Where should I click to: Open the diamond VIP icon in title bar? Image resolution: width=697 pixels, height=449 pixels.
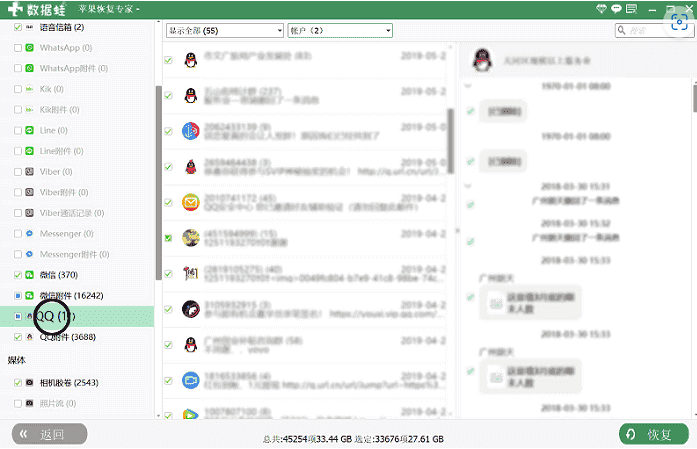[601, 9]
